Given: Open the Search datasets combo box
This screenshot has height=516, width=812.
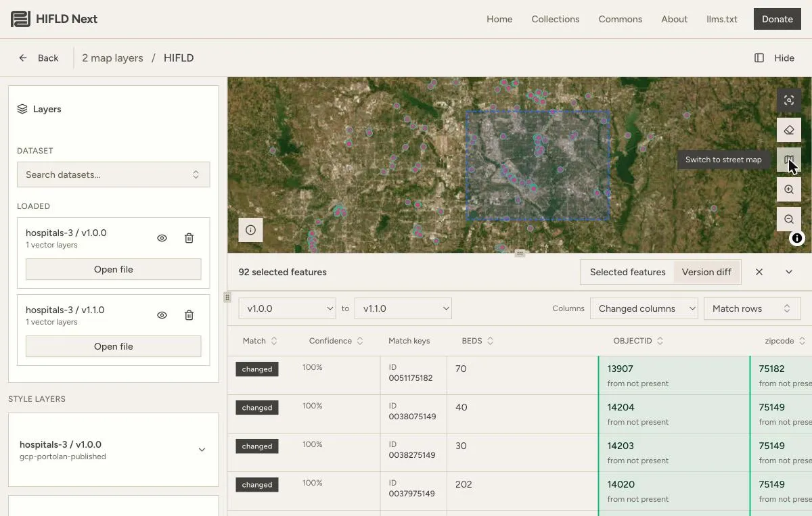Looking at the screenshot, I should pyautogui.click(x=114, y=174).
